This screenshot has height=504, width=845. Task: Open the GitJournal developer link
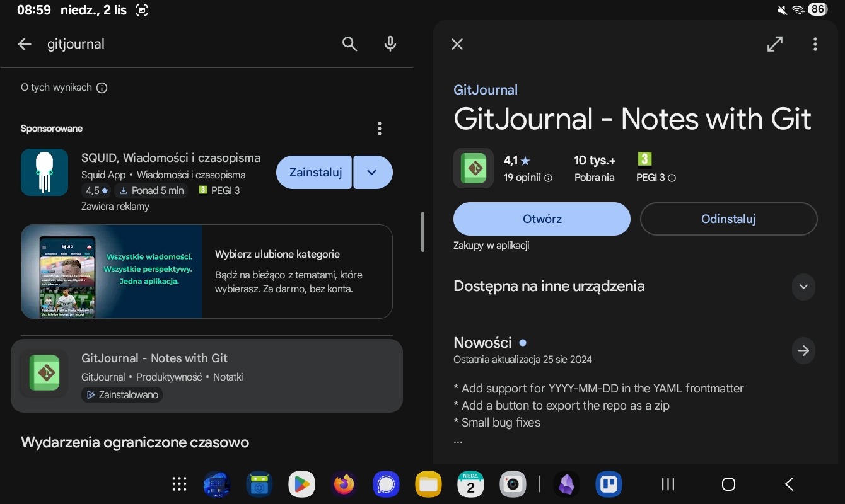pyautogui.click(x=485, y=89)
